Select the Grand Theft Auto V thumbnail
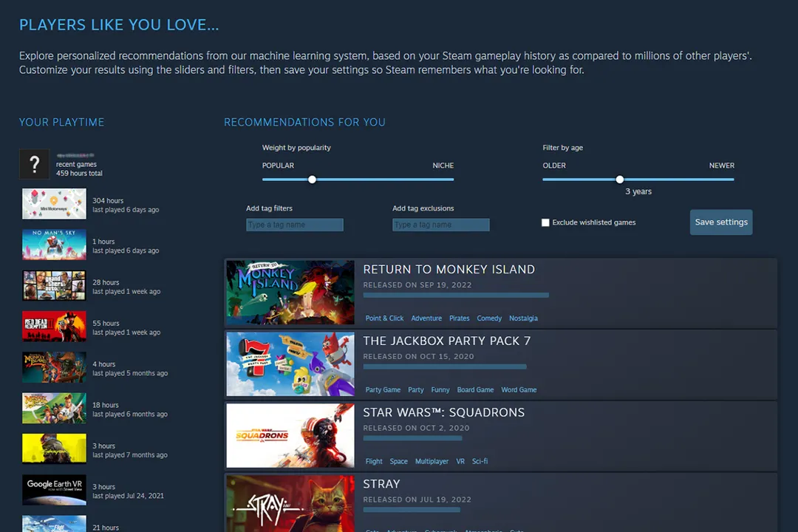 click(x=54, y=286)
